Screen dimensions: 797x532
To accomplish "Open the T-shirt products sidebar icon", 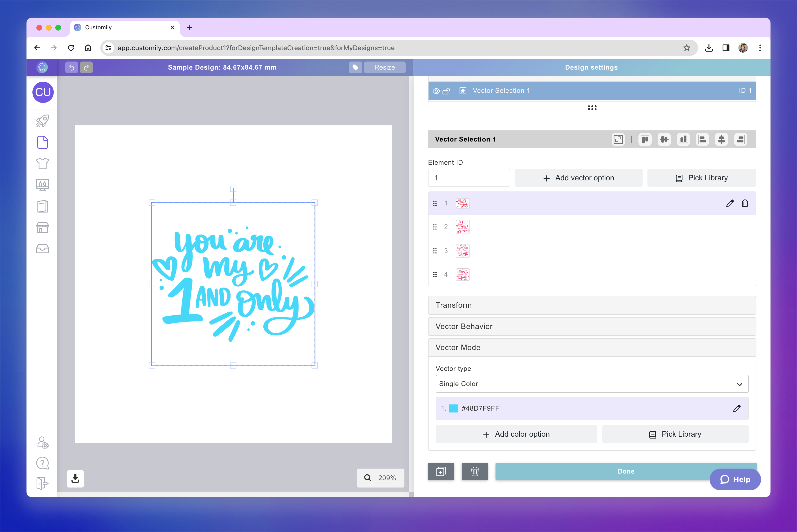I will pos(42,164).
